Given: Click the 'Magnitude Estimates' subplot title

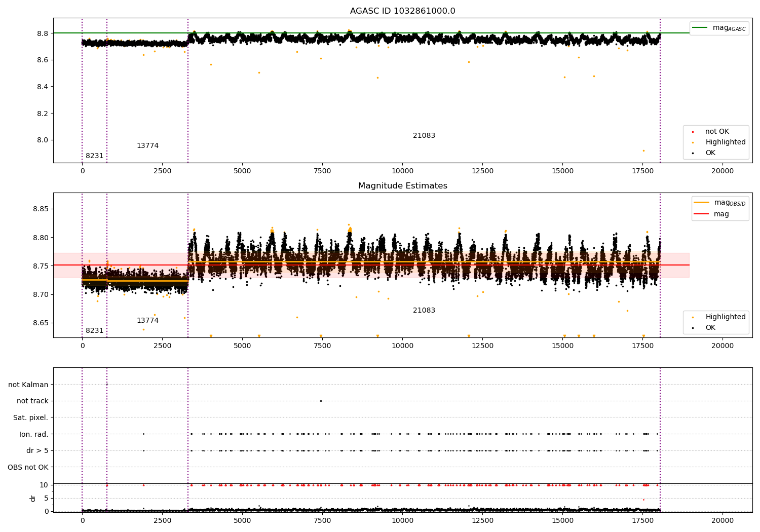Looking at the screenshot, I should click(x=402, y=186).
